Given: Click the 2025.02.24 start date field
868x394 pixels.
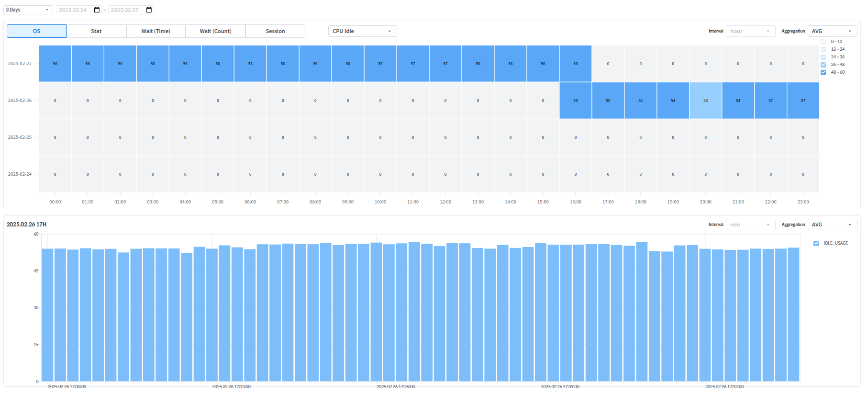Looking at the screenshot, I should [74, 10].
